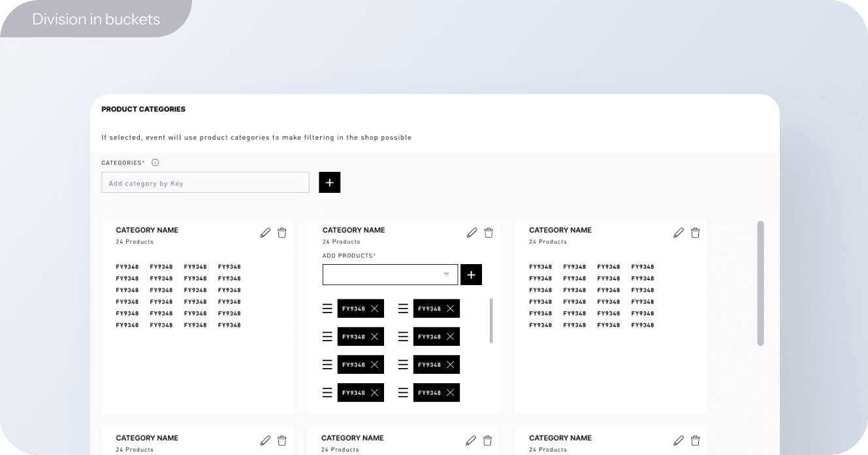
Task: Click trash icon on the bottom-left category card
Action: coord(282,441)
